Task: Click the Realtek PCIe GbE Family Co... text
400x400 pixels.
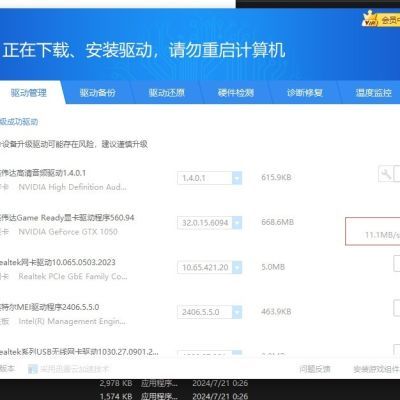Action: [73, 276]
